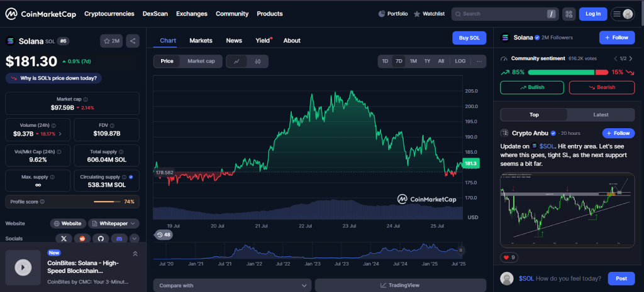Click the Total supply info icon
Image resolution: width=644 pixels, height=292 pixels.
(121, 152)
